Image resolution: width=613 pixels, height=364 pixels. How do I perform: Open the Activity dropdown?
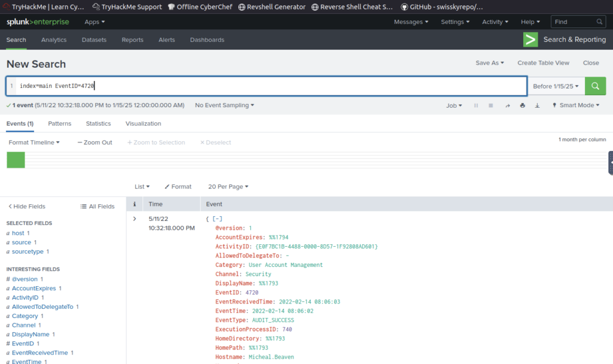pos(495,22)
